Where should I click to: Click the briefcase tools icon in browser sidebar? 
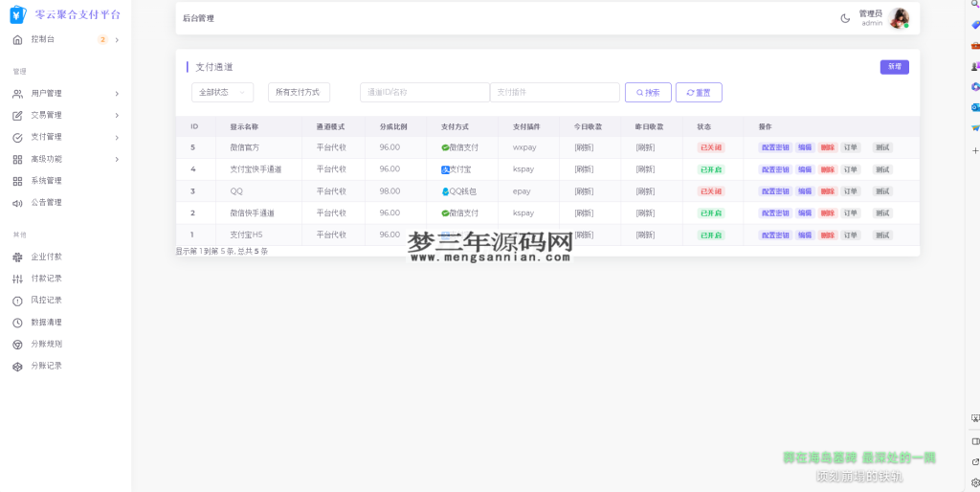point(975,46)
